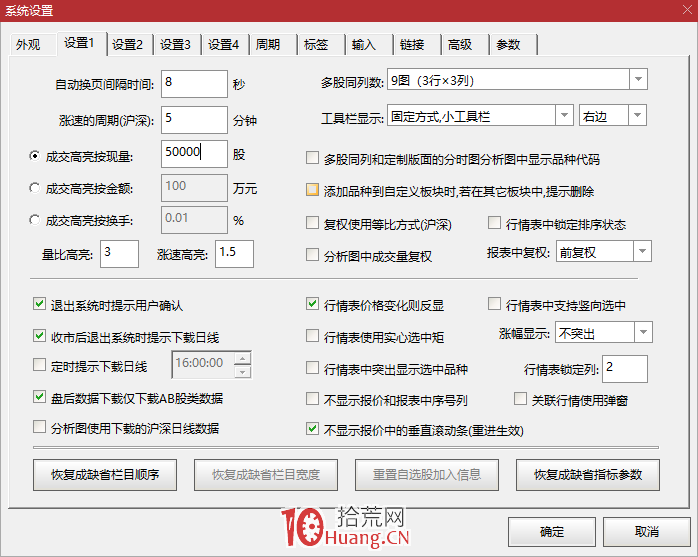Enable 多股同列 分时图显示品种代码 checkbox
The image size is (698, 557).
point(312,158)
